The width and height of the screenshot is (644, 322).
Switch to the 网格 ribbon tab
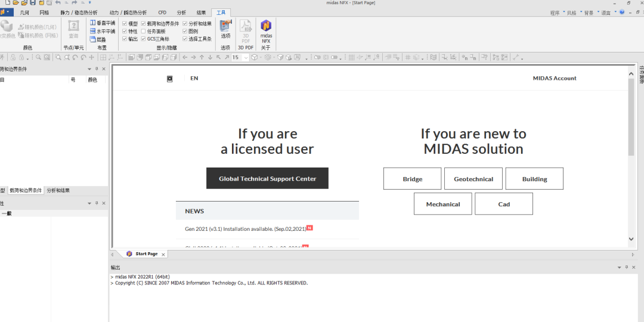[44, 13]
